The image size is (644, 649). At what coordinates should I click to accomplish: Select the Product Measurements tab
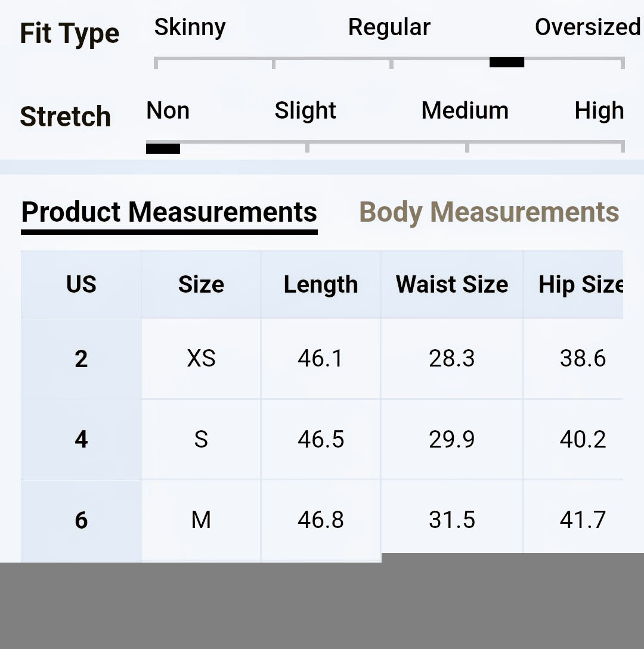tap(169, 212)
